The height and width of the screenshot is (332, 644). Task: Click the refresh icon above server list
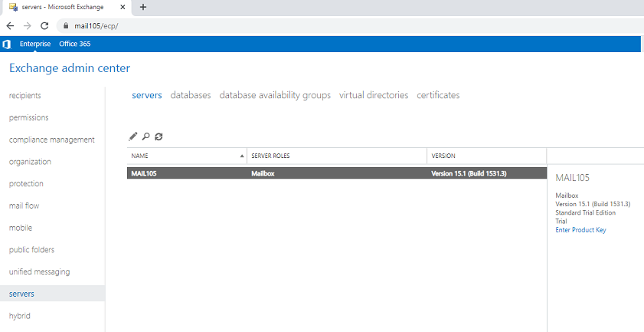coord(159,136)
